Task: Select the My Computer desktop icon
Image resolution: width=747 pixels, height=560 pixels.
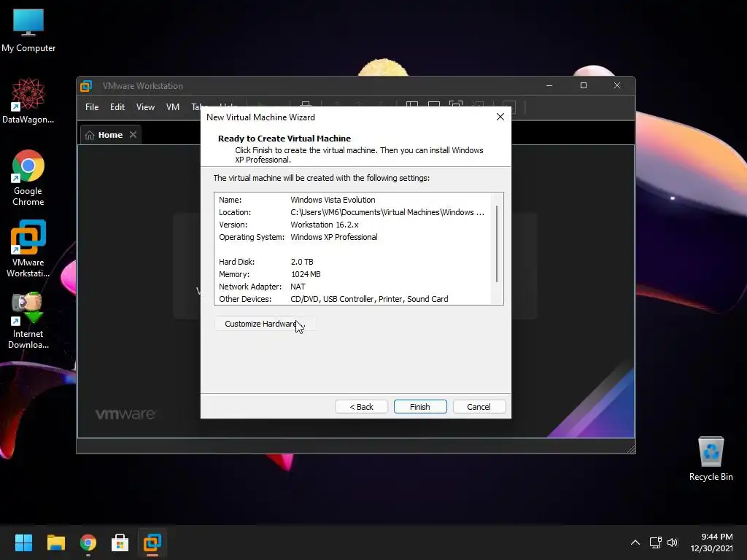Action: [x=28, y=30]
